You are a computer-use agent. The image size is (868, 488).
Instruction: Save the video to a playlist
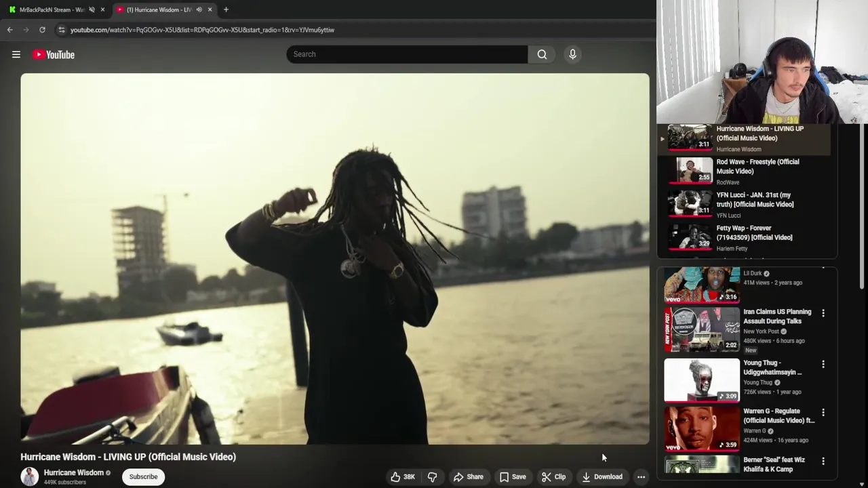click(513, 477)
